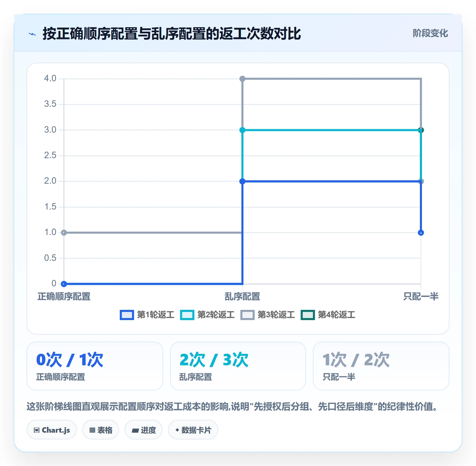The image size is (476, 466).
Task: Click the y-axis tick label 0.5
Action: pyautogui.click(x=50, y=258)
